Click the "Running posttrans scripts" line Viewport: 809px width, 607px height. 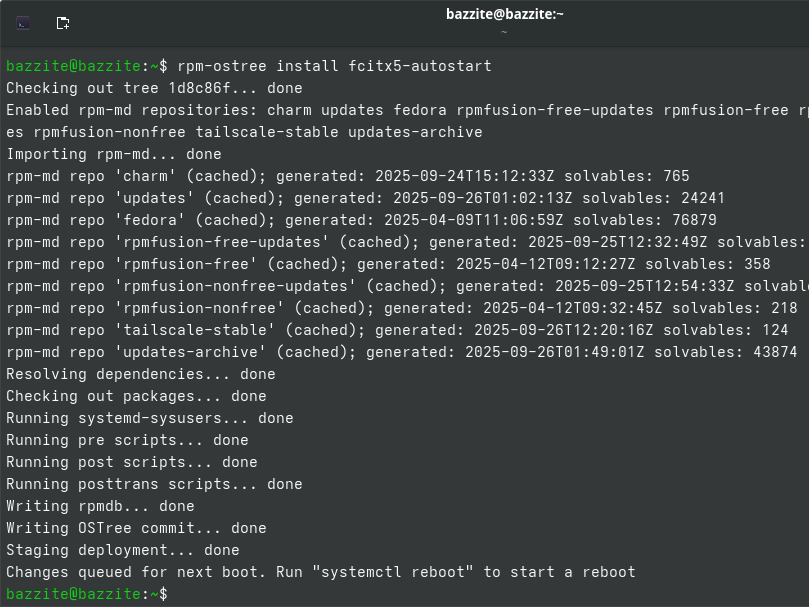(154, 484)
